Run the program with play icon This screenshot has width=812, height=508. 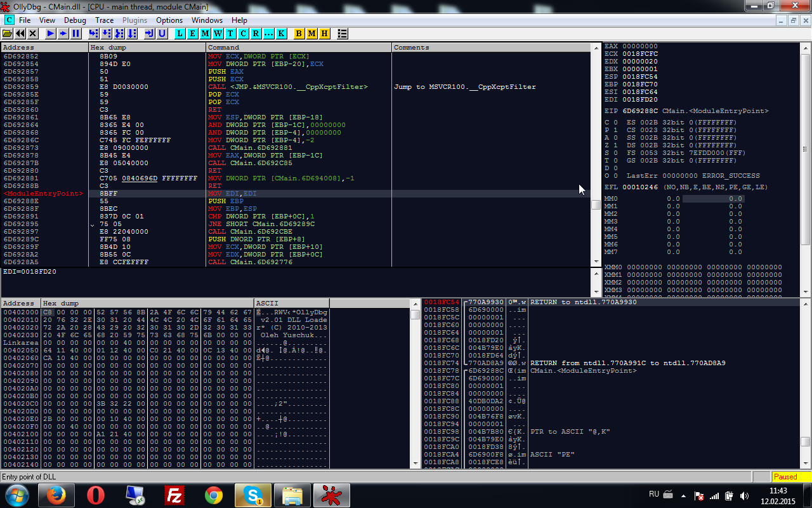pyautogui.click(x=51, y=33)
